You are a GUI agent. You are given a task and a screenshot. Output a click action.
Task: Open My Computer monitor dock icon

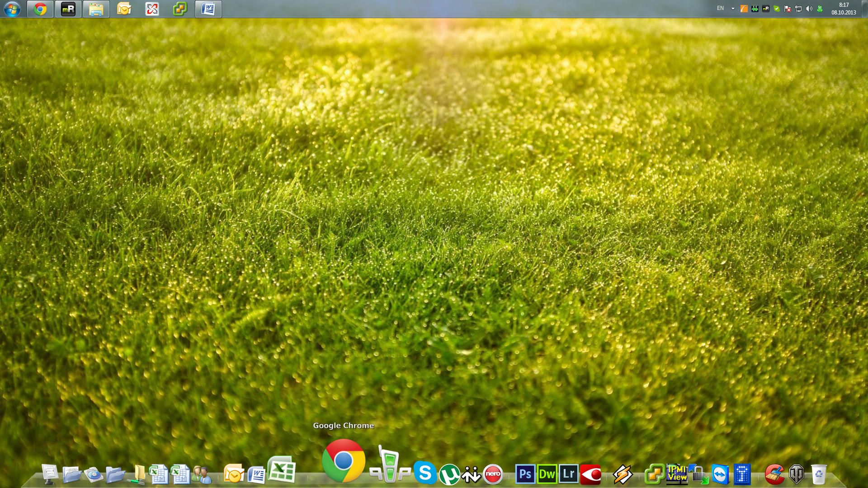click(x=50, y=474)
